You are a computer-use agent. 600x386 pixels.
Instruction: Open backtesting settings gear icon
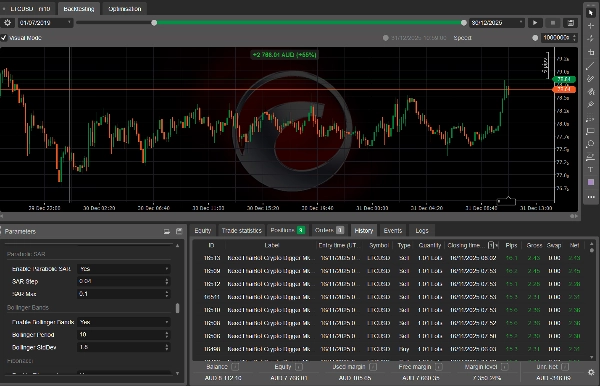(7, 23)
